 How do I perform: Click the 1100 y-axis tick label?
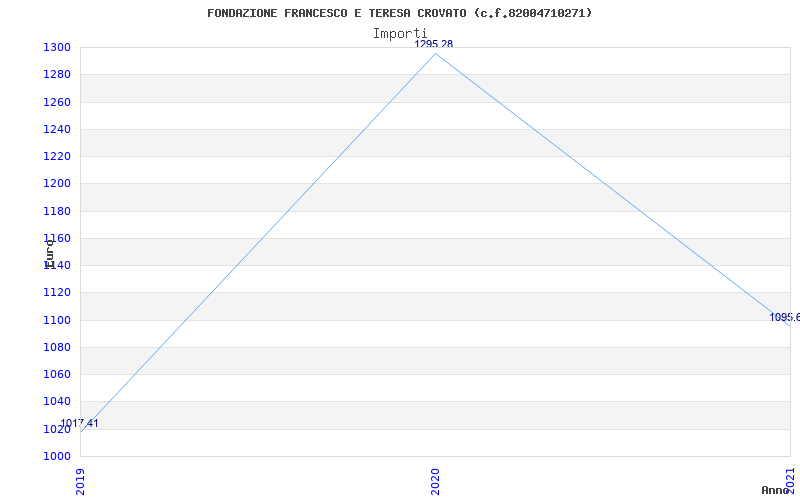57,320
